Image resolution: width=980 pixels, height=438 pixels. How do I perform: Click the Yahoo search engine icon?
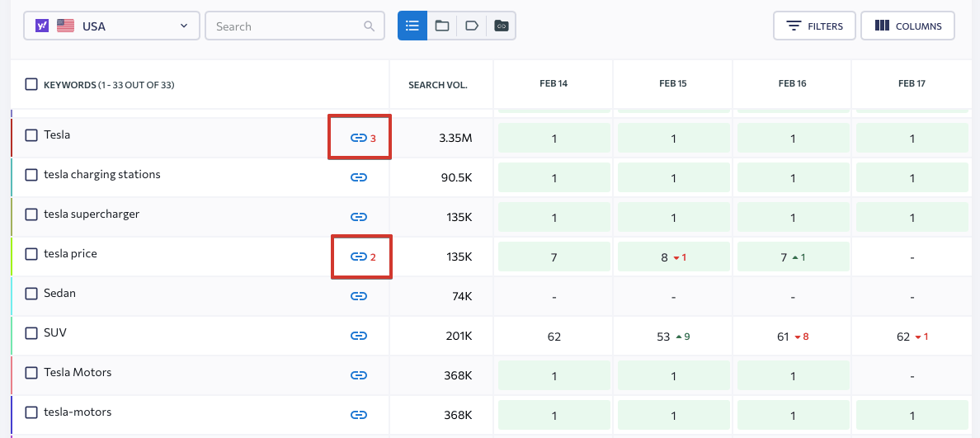43,26
